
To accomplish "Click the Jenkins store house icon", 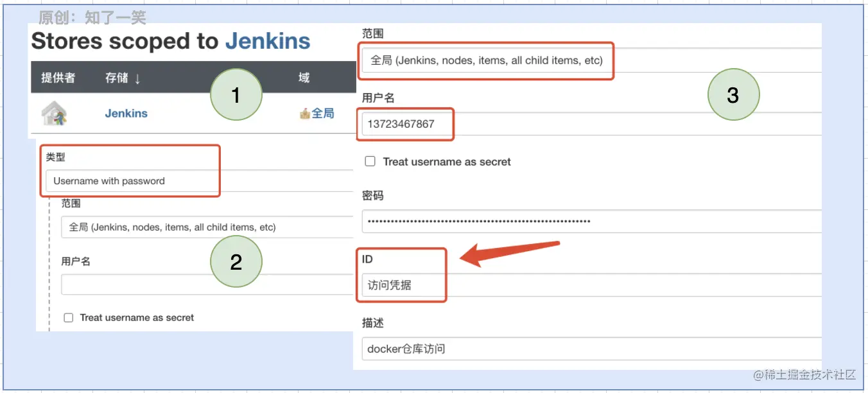I will click(54, 113).
